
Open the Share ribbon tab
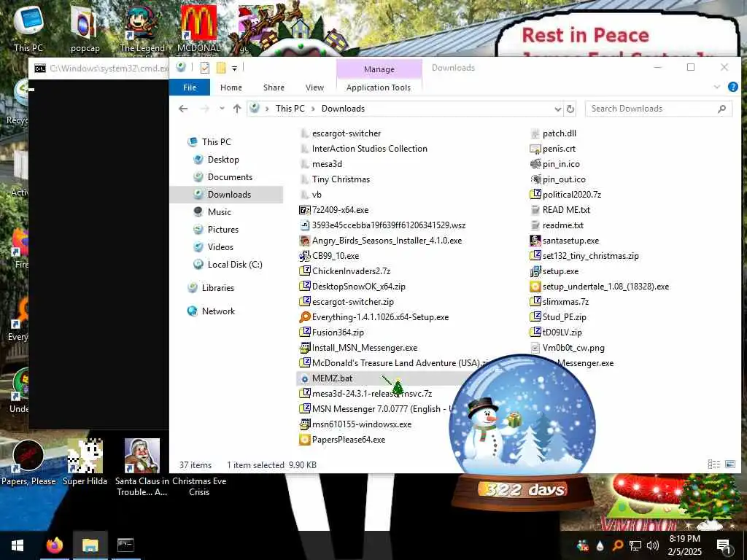pos(274,87)
